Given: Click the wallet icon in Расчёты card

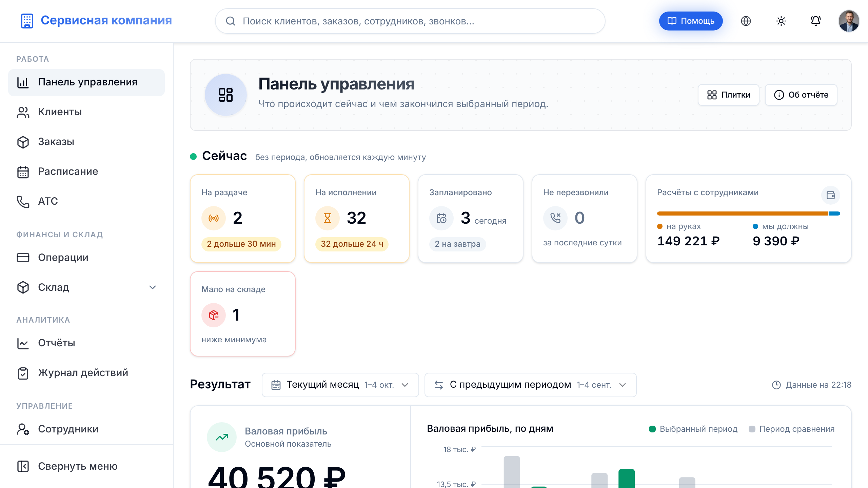Looking at the screenshot, I should pyautogui.click(x=831, y=195).
